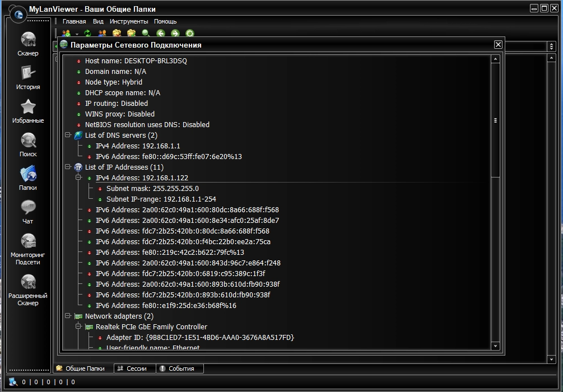Open the Инструменты menu

point(129,21)
